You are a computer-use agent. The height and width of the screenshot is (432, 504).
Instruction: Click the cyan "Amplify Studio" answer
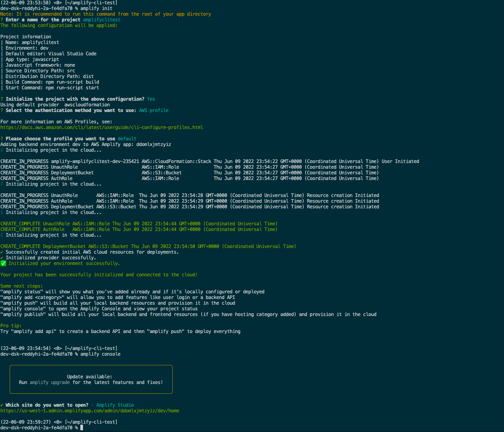click(x=115, y=405)
